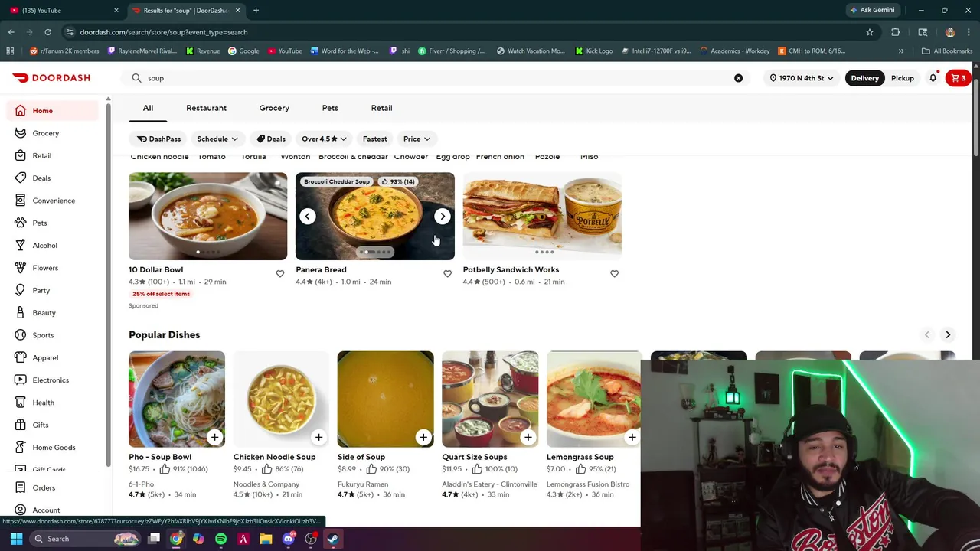Open Retail in sidebar

point(54,155)
